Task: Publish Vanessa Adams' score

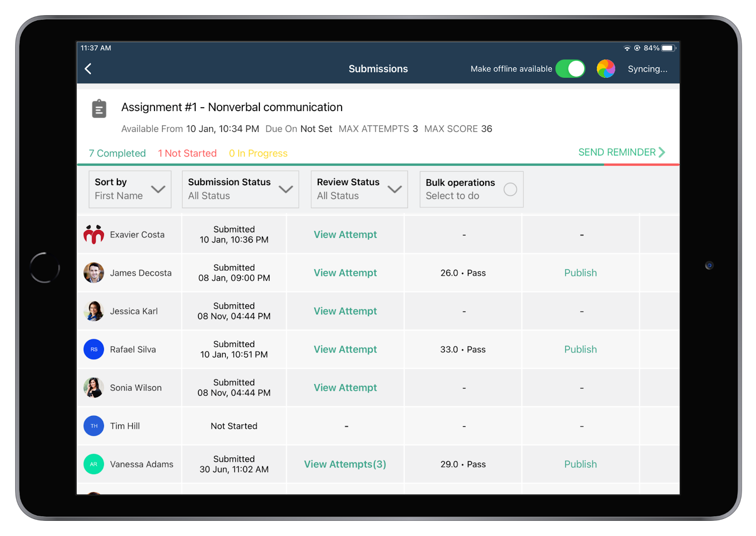Action: click(x=581, y=464)
